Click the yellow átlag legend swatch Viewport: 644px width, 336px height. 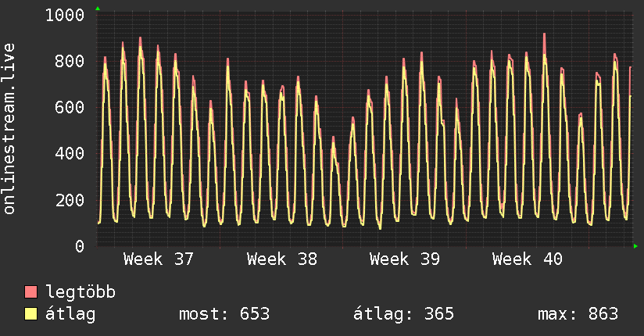point(30,314)
